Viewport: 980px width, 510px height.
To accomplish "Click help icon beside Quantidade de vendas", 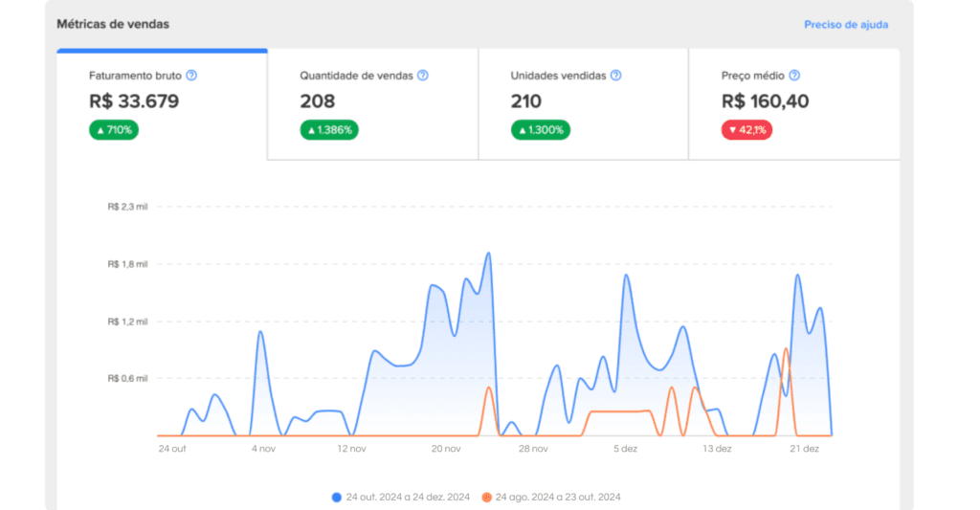I will [x=423, y=76].
